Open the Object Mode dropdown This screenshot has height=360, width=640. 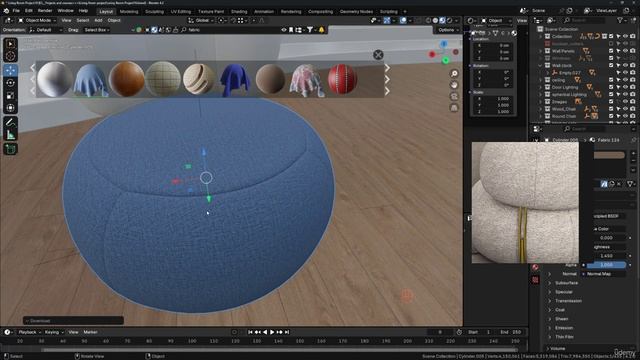pos(37,20)
